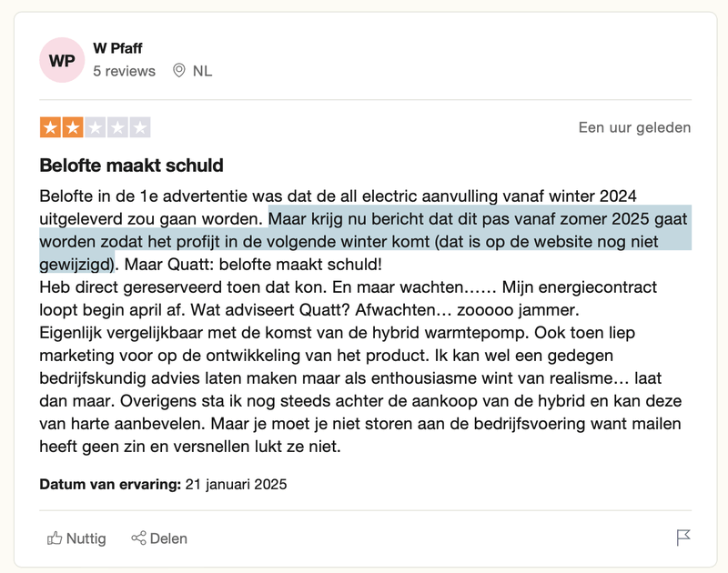728x573 pixels.
Task: Click the "5 reviews" count
Action: 124,71
